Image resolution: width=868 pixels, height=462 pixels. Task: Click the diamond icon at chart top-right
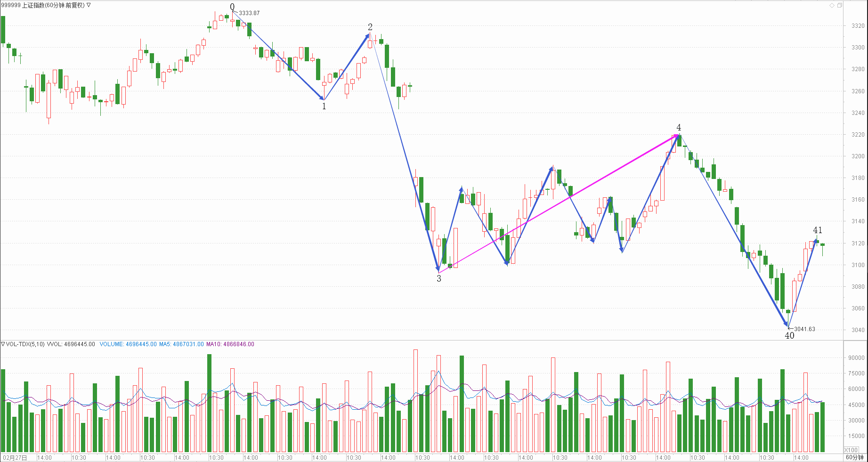[x=832, y=5]
